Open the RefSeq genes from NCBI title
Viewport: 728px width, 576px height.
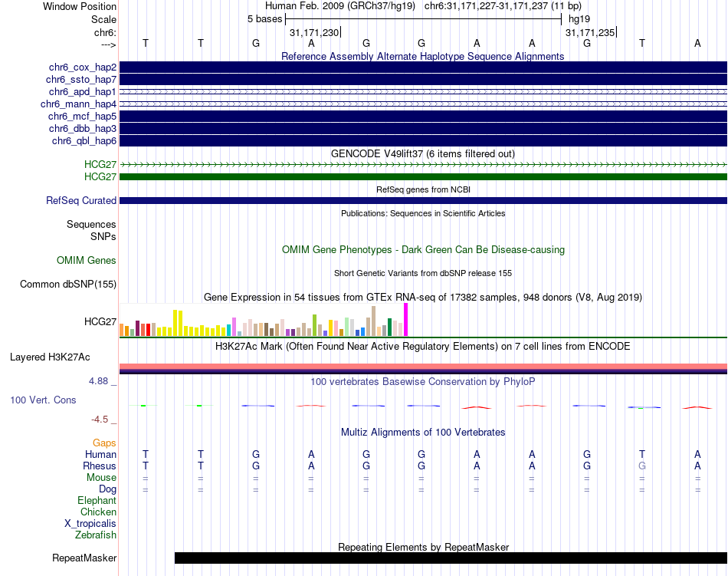click(423, 189)
